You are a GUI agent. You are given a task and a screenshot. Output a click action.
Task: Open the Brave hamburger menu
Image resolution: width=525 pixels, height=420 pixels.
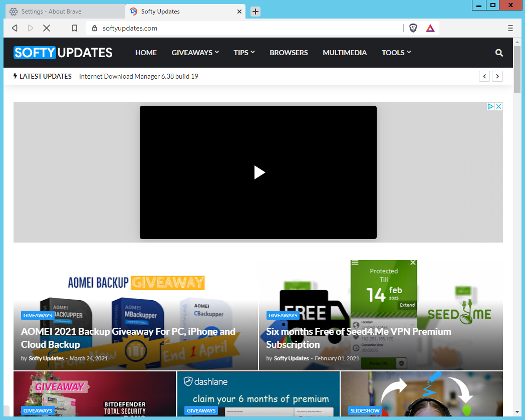[x=510, y=28]
